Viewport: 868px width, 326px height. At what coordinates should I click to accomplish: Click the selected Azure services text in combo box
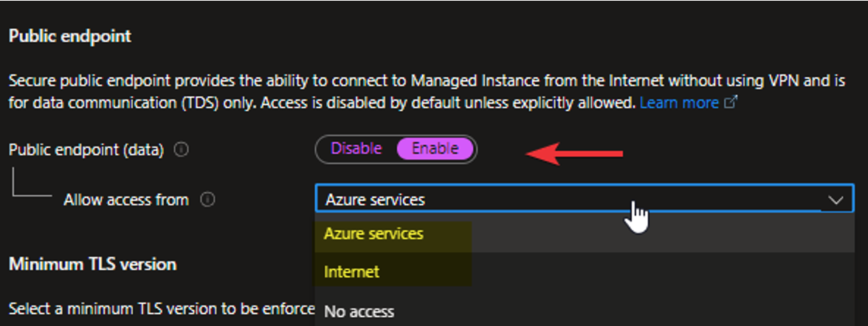click(x=375, y=200)
